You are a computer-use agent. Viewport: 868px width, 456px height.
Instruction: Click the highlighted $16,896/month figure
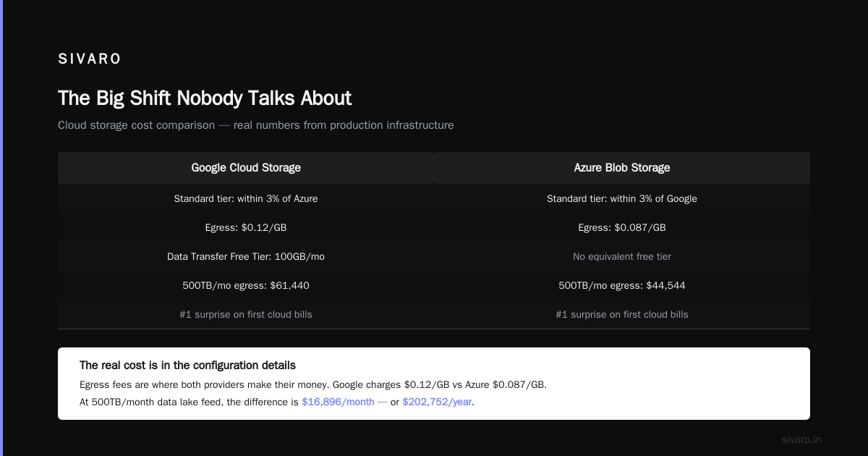pyautogui.click(x=338, y=402)
